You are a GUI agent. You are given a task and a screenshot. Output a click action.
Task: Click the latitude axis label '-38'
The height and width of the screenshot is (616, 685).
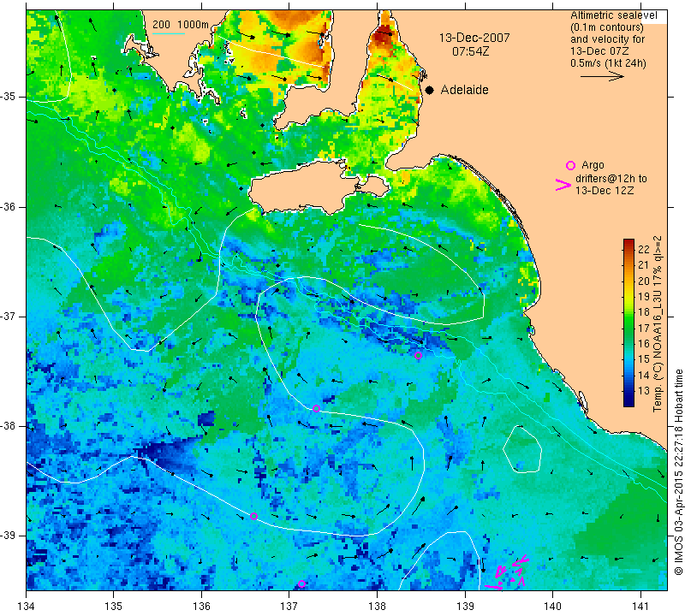[x=9, y=426]
